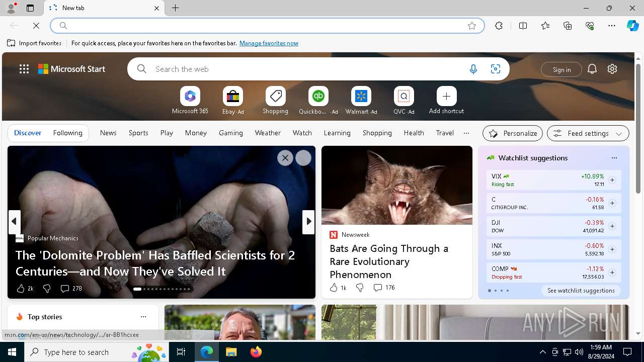This screenshot has width=644, height=362.
Task: Follow the Manage favorites now link
Action: click(x=269, y=43)
